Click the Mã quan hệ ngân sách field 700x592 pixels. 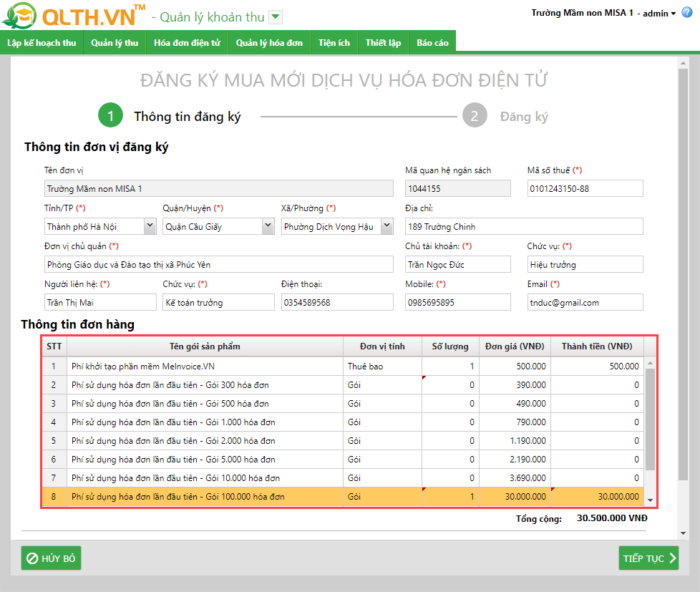[x=457, y=188]
